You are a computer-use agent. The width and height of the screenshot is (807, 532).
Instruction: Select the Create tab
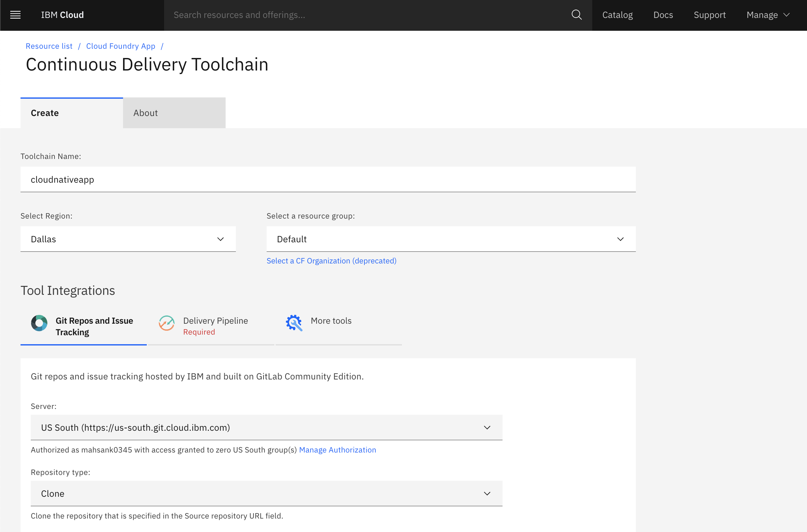click(x=71, y=113)
